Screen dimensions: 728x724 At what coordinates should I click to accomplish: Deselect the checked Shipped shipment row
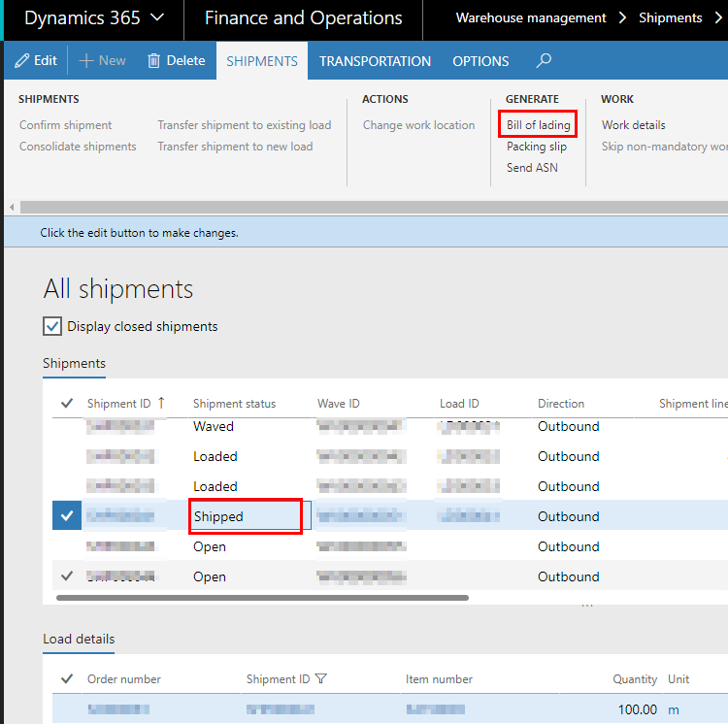(x=67, y=516)
